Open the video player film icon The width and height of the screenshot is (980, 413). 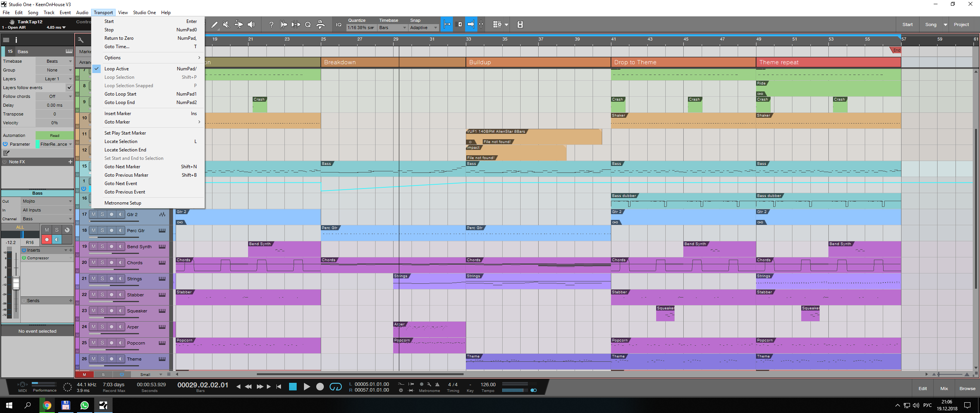520,24
